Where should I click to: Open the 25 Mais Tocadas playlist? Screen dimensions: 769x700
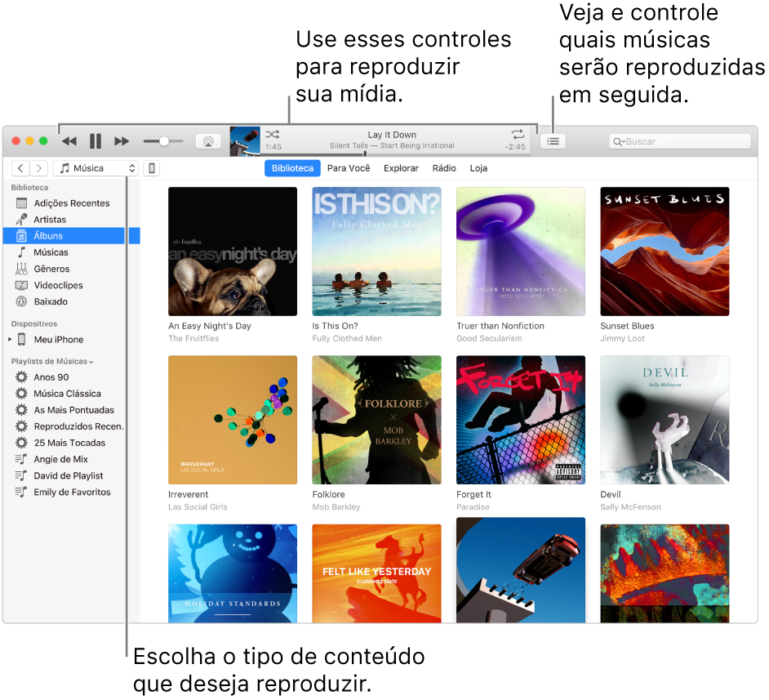click(x=72, y=443)
